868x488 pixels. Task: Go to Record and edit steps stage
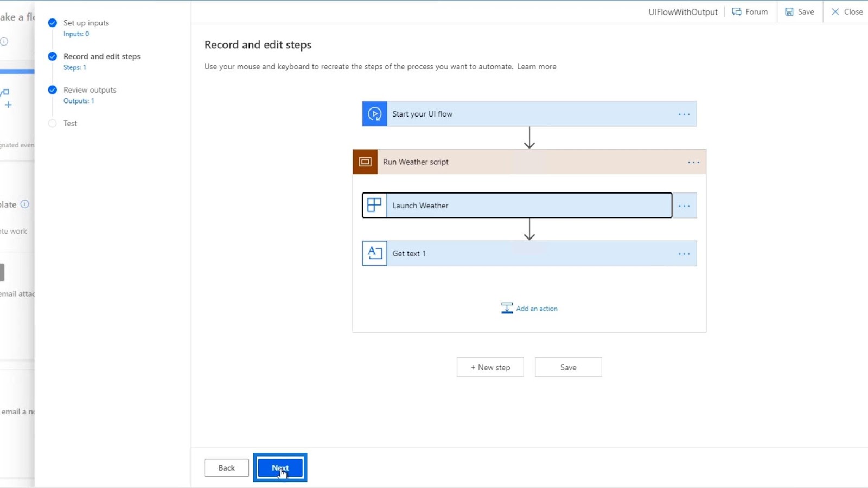tap(101, 56)
